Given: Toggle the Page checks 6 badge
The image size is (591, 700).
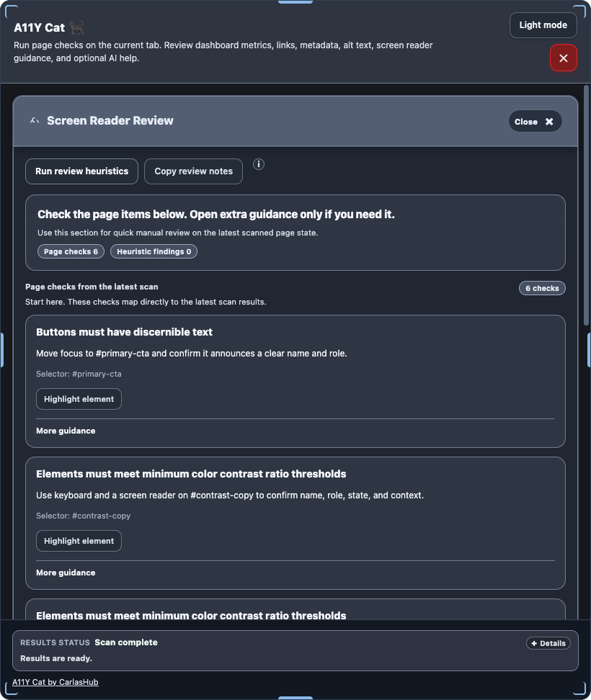Looking at the screenshot, I should point(71,251).
